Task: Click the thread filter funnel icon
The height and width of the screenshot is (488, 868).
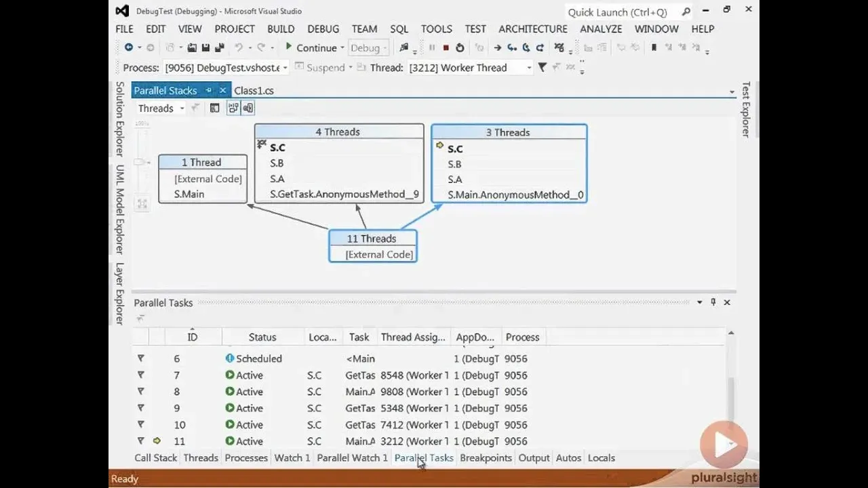Action: 542,67
